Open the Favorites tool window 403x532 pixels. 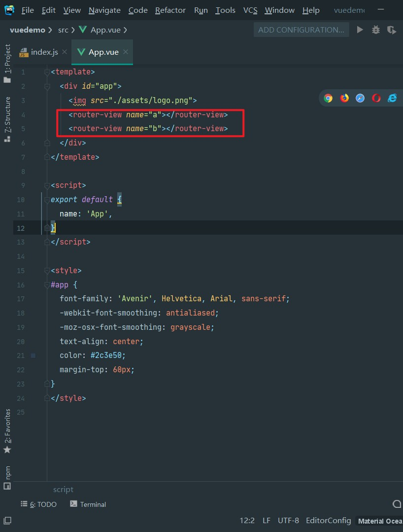(7, 431)
